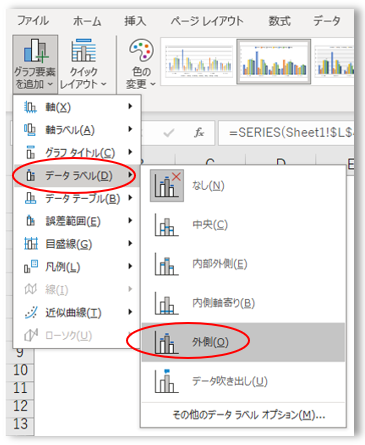Click the 内部外側 option chart icon

pos(167,264)
